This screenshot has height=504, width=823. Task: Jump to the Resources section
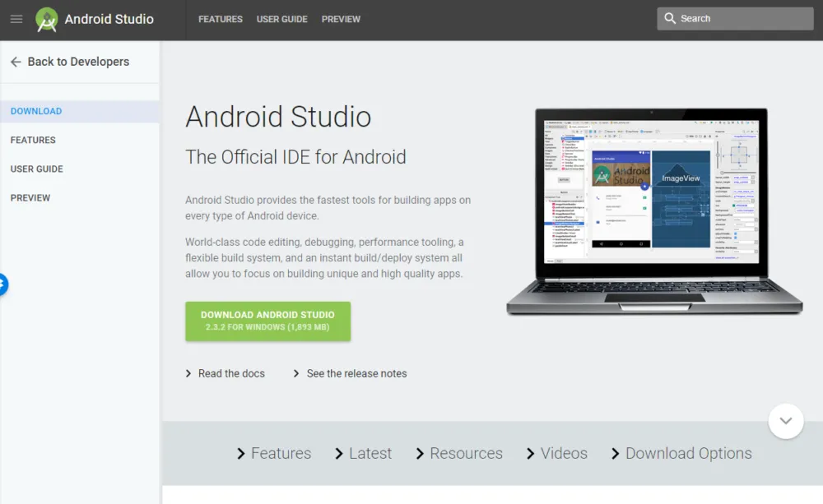point(466,454)
